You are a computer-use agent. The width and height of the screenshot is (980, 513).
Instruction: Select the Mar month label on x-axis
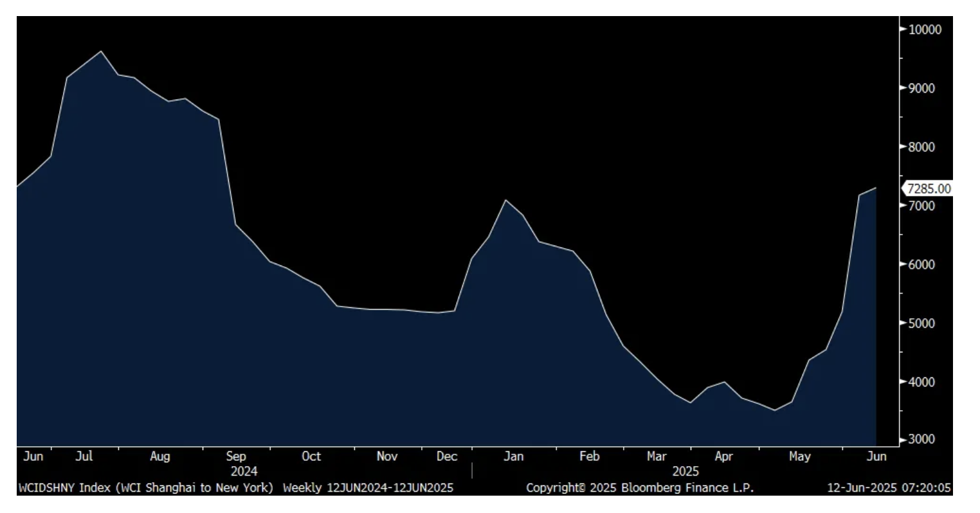[656, 456]
